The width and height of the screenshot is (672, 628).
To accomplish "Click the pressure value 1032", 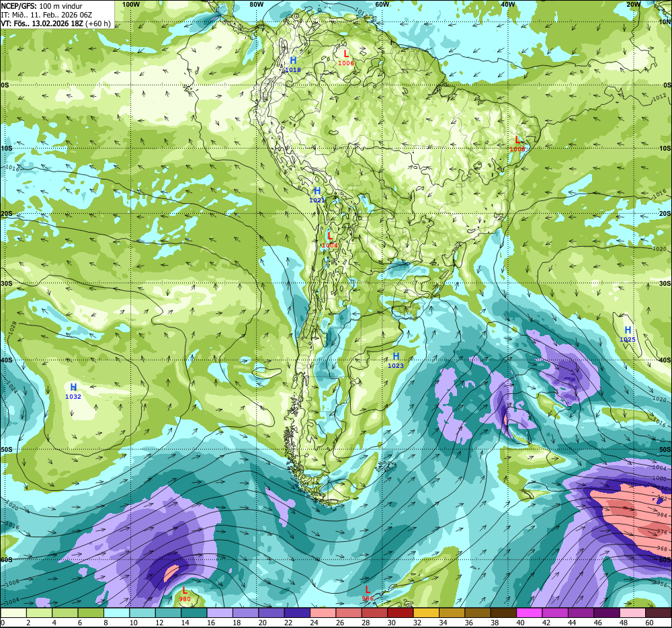I will pos(73,397).
